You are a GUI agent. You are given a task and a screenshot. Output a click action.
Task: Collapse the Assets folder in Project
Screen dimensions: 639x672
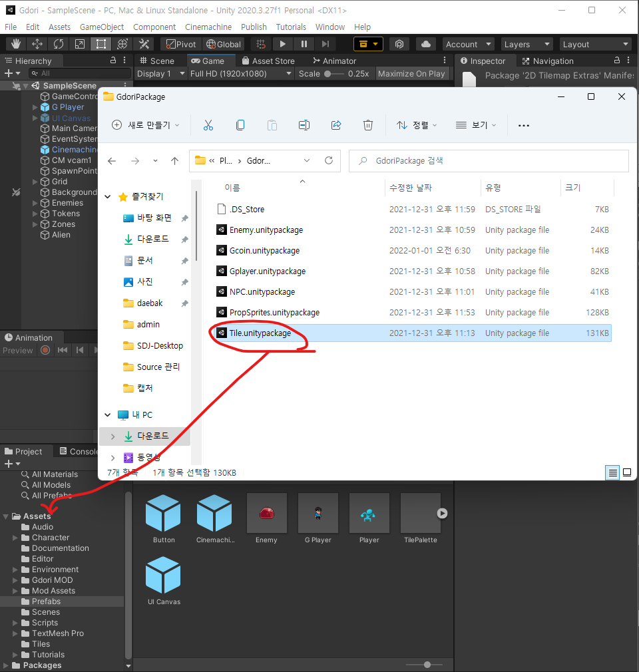6,516
